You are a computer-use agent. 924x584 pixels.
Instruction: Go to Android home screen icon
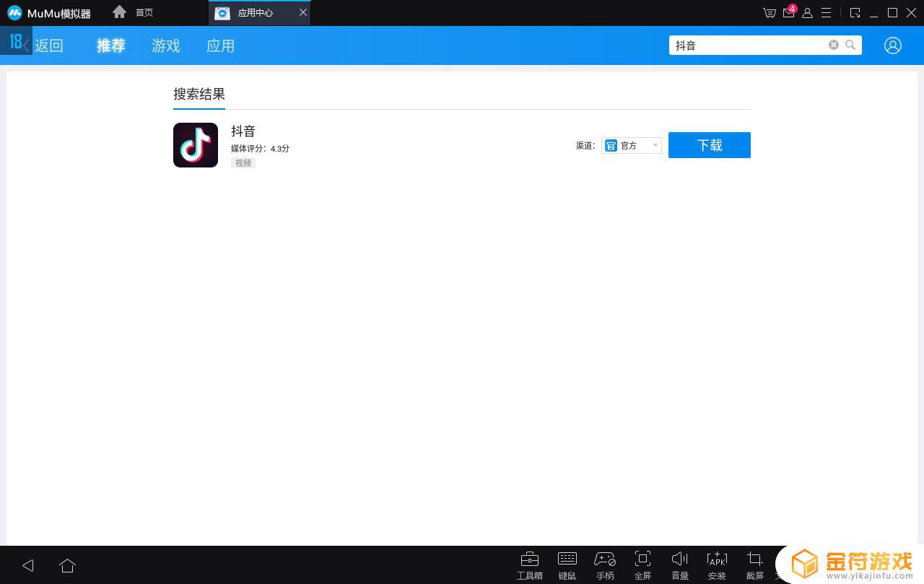68,565
